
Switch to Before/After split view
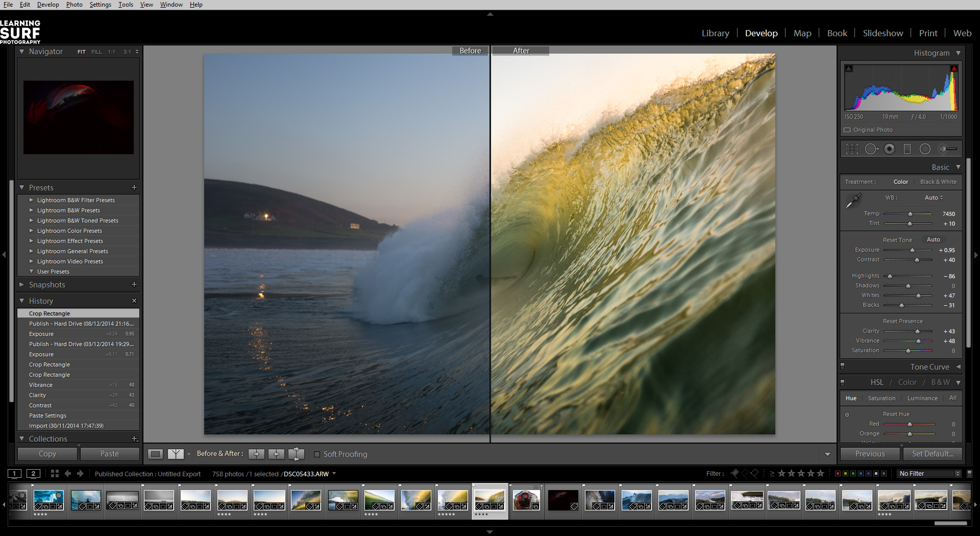click(x=176, y=454)
